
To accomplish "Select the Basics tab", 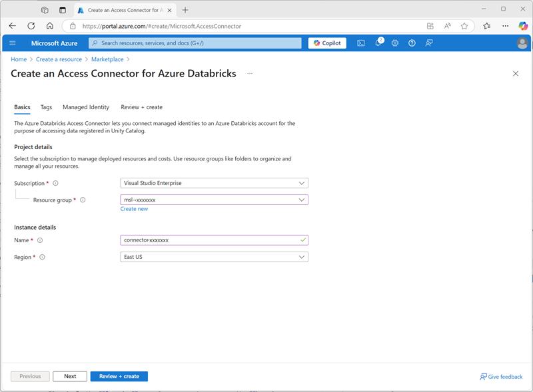I will pyautogui.click(x=22, y=107).
